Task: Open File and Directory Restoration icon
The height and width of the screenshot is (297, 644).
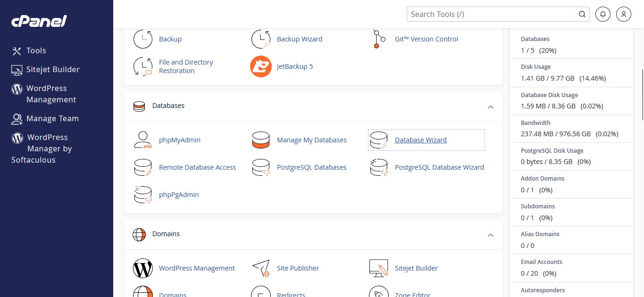Action: [143, 66]
